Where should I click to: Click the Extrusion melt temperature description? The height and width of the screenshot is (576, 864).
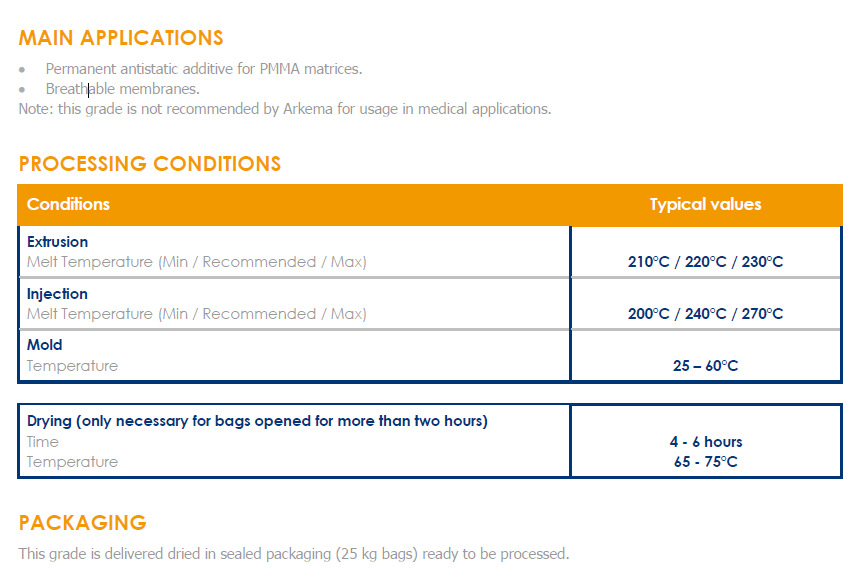tap(196, 262)
